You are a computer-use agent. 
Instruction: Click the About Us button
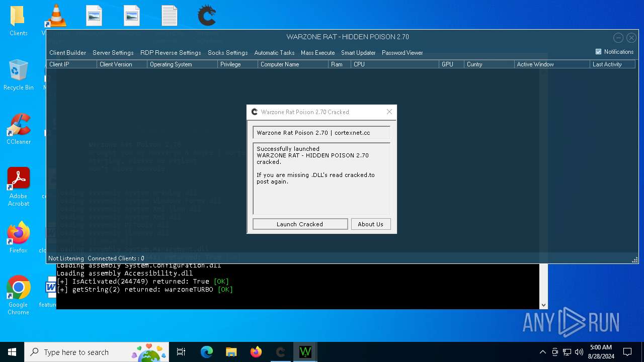pos(370,224)
